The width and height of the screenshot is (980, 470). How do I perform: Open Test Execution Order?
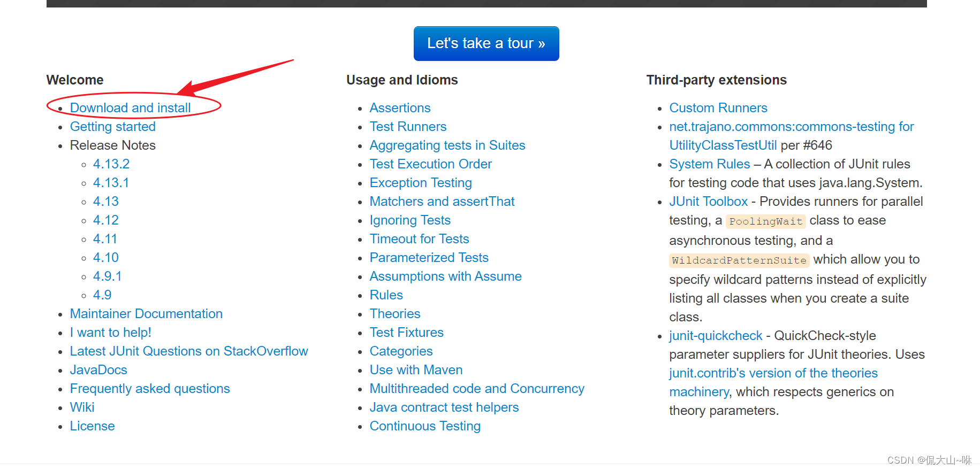(431, 164)
